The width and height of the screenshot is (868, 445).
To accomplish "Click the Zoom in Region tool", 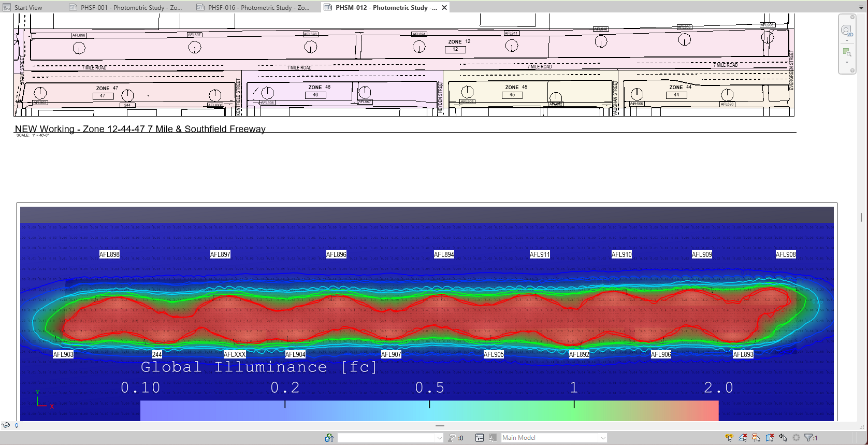I will click(x=846, y=52).
